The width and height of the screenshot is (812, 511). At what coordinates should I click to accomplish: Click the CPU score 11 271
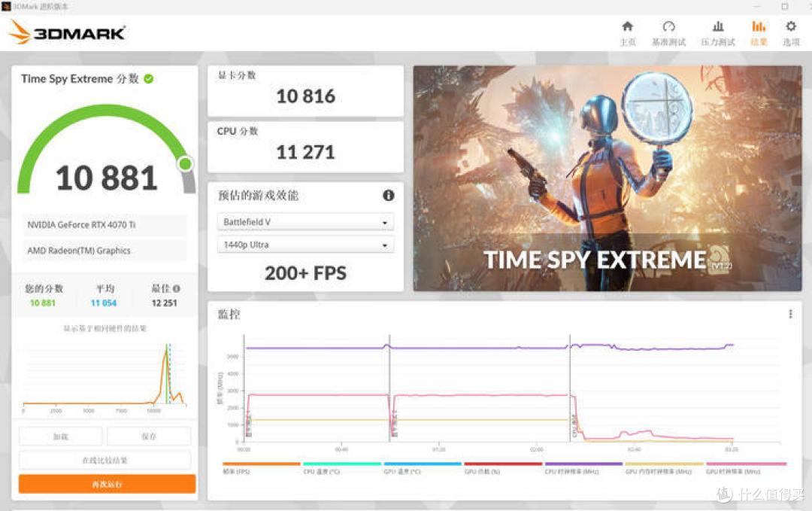(x=305, y=152)
